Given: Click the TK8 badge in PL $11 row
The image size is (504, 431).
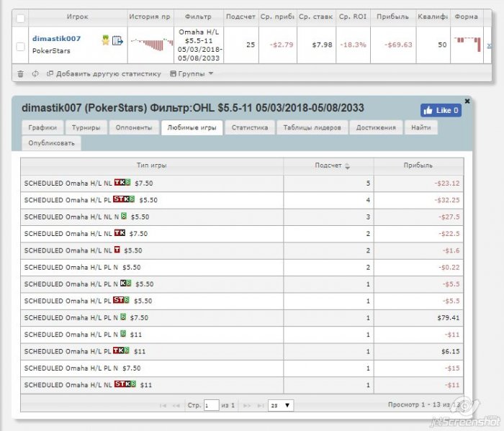Looking at the screenshot, I should coord(121,350).
